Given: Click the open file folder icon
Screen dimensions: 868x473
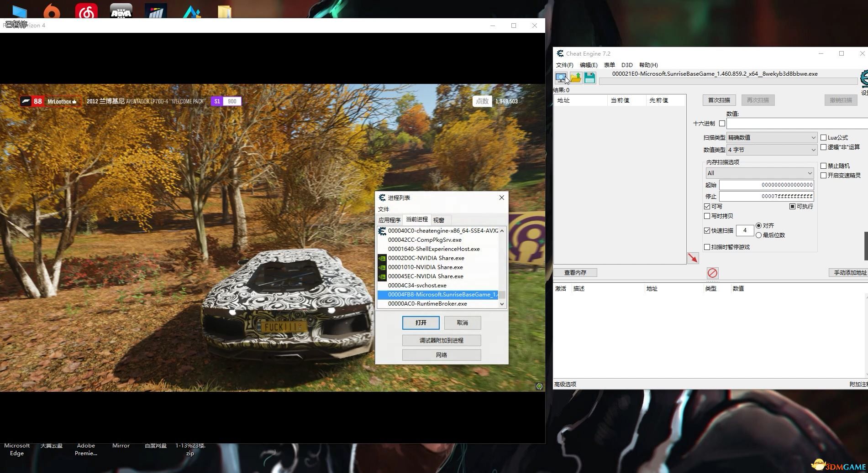Looking at the screenshot, I should click(575, 78).
